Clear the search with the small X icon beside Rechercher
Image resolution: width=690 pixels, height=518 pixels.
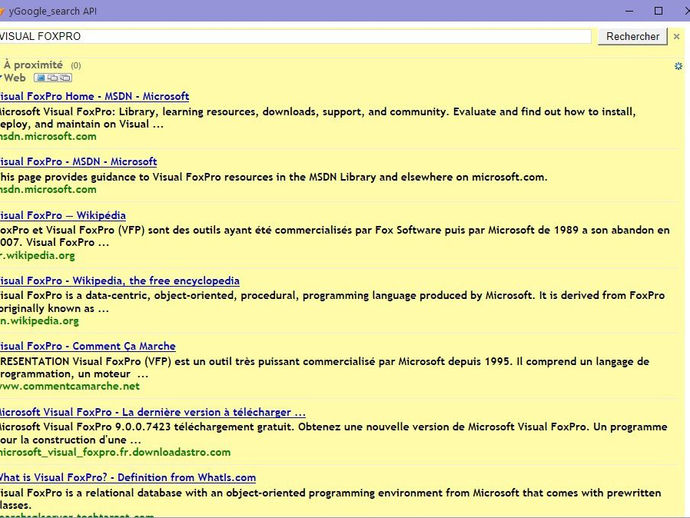(677, 37)
